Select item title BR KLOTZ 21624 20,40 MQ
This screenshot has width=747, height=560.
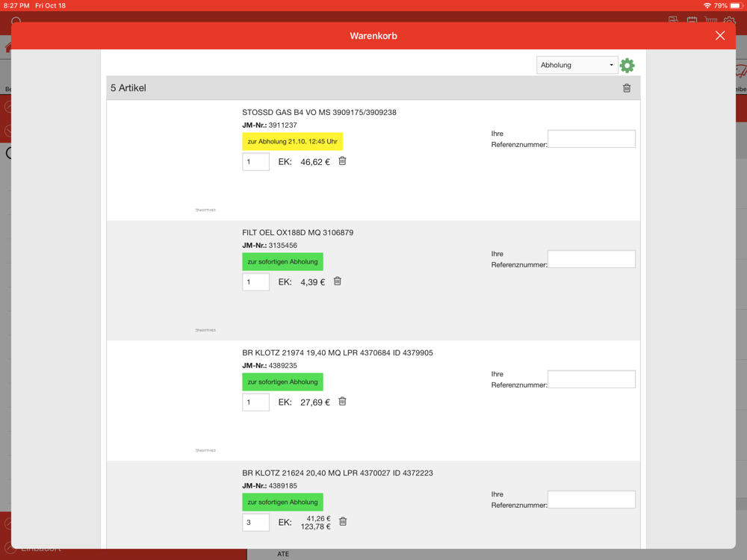(x=338, y=473)
